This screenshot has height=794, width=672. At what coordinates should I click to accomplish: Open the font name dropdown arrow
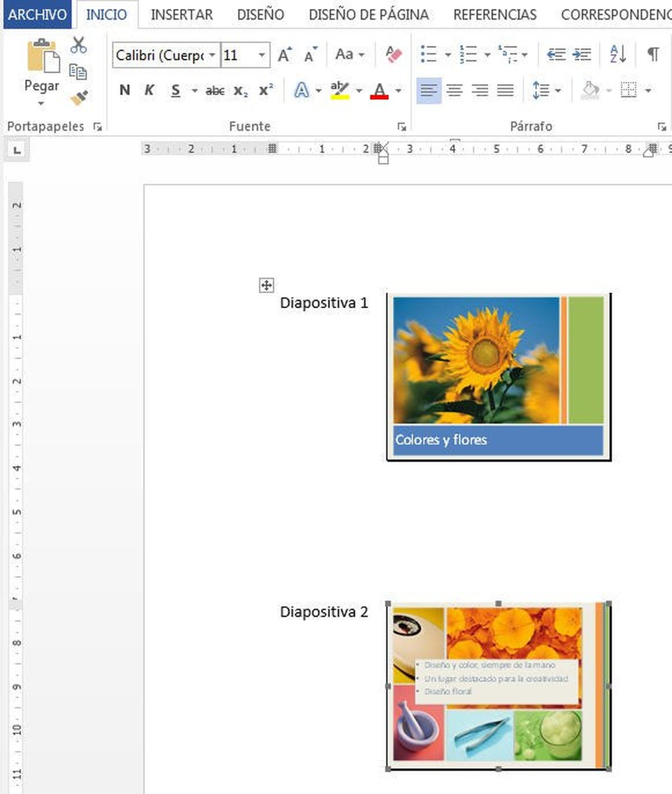coord(212,55)
